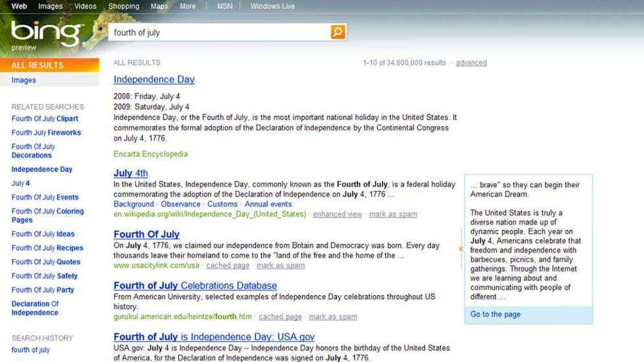Click the orange search magnifier button
Viewport: 644px width, 362px height.
click(338, 32)
